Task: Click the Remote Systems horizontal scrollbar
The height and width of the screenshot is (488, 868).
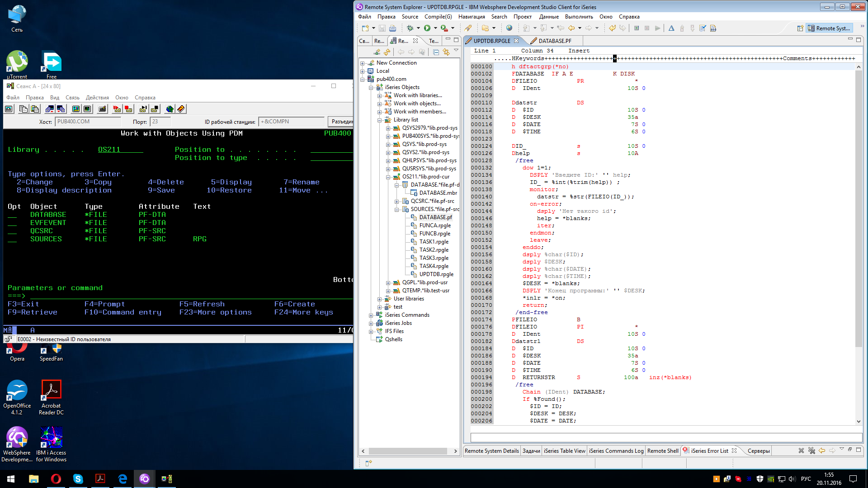Action: point(408,451)
